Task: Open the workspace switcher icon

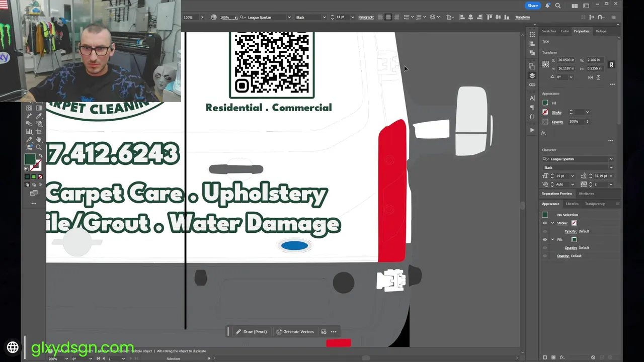Action: point(586,6)
